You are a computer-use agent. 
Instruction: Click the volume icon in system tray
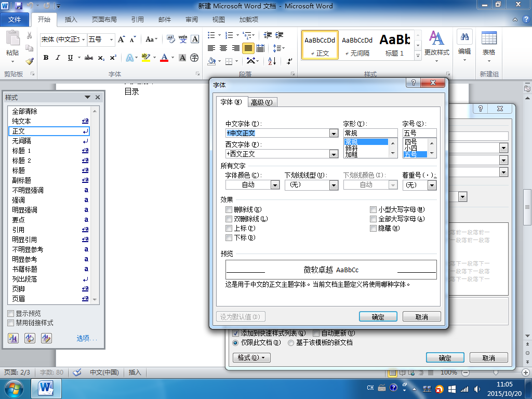477,389
